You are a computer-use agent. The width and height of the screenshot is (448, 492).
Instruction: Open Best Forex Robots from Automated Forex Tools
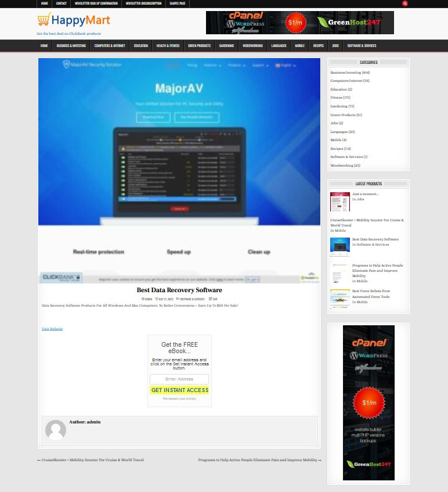pos(371,294)
